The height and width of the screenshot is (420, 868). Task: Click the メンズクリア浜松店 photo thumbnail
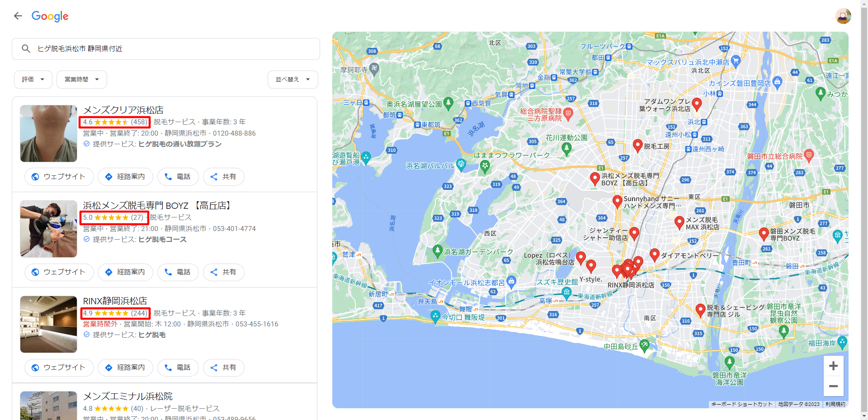[x=48, y=133]
